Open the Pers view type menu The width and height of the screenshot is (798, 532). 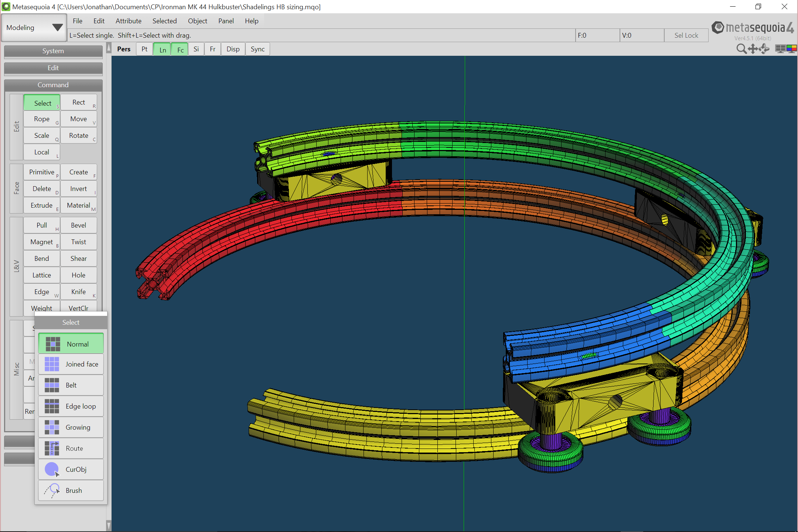tap(124, 49)
